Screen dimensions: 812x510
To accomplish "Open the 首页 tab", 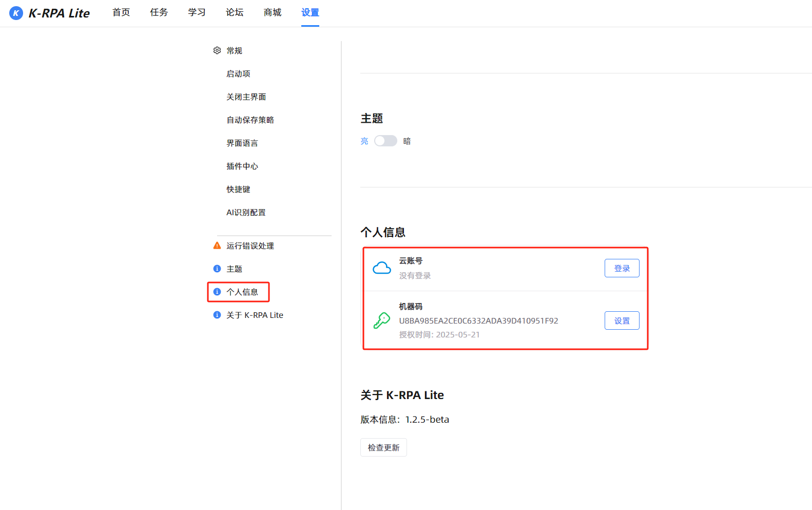I will coord(121,12).
